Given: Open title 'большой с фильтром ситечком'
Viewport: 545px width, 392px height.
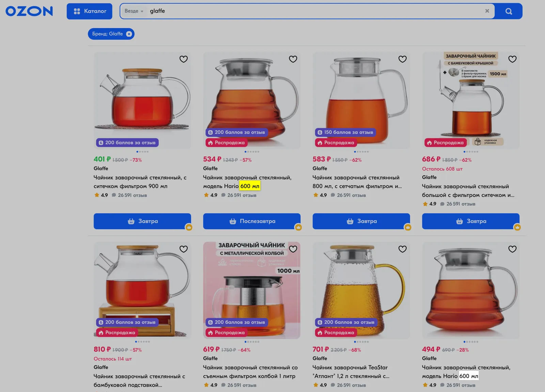Looking at the screenshot, I should pos(468,191).
